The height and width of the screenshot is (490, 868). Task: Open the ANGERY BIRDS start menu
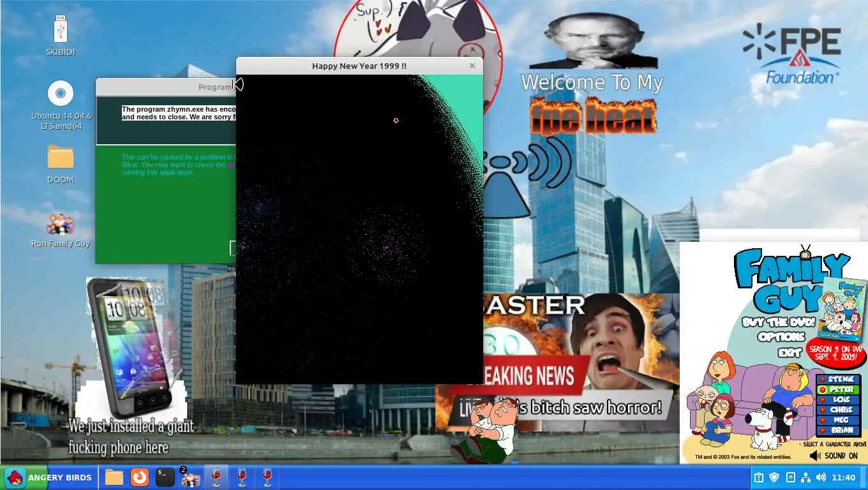[49, 477]
